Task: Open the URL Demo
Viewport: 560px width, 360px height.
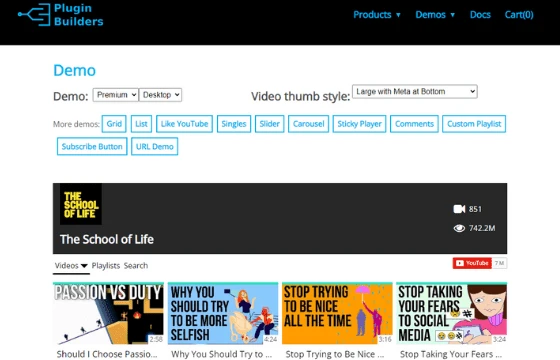Action: coord(155,146)
